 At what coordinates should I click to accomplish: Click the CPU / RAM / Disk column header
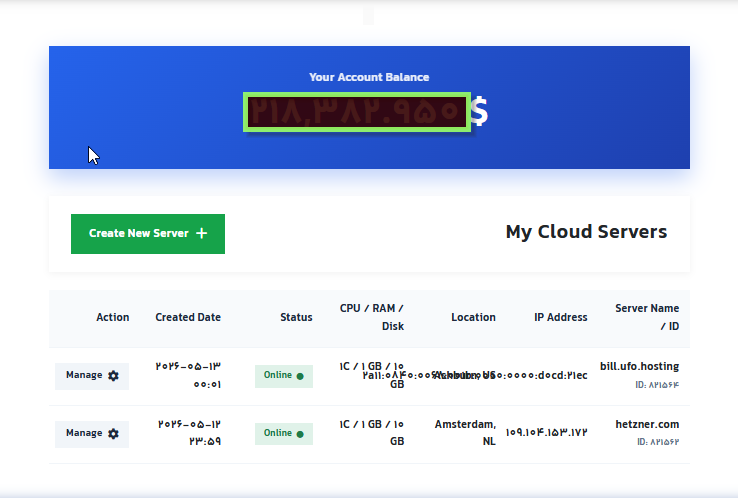point(372,317)
